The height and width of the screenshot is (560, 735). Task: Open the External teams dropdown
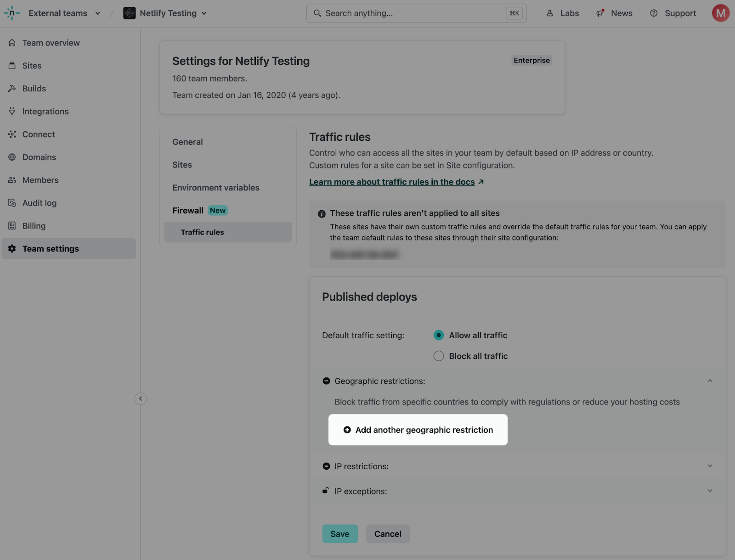[x=64, y=13]
